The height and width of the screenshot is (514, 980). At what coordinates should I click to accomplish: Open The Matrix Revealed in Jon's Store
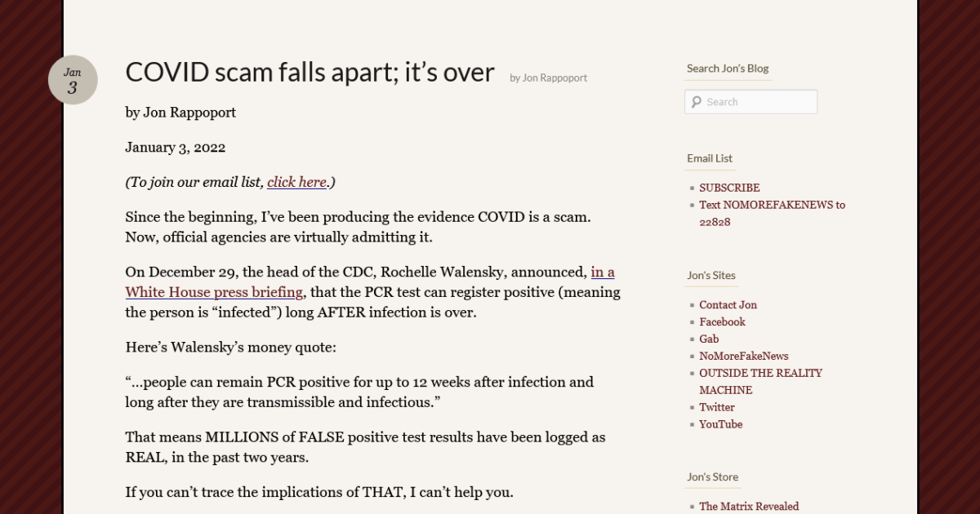coord(749,506)
